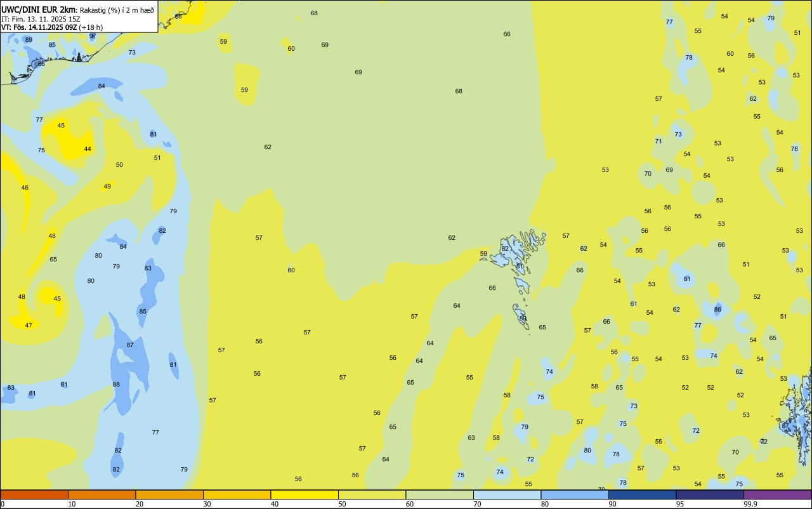Click the 0–10 dark orange legend swatch

coord(34,494)
